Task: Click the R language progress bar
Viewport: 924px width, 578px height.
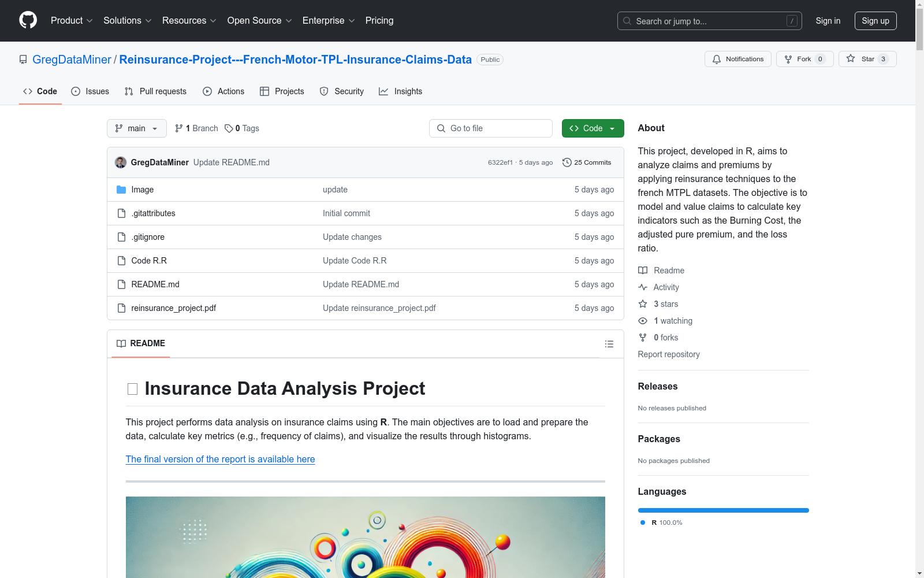Action: (724, 510)
